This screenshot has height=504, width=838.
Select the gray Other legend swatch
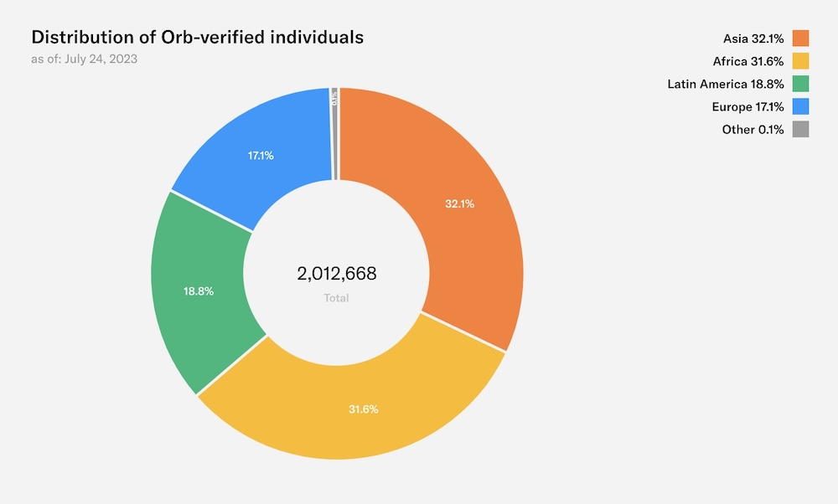[x=800, y=129]
